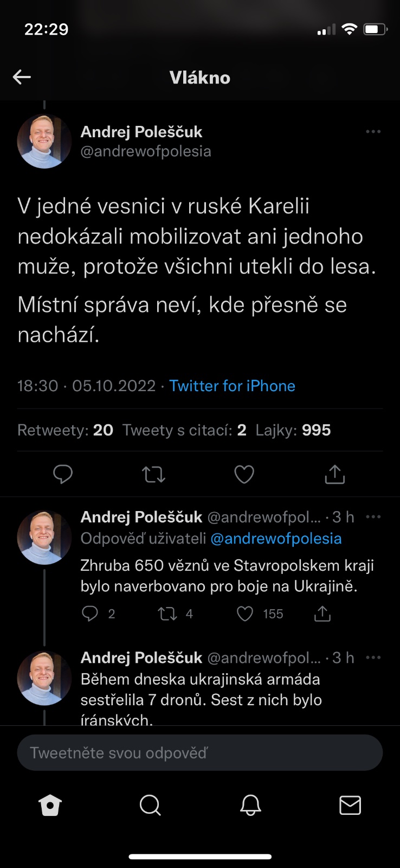
Task: View the list of 20 retweets
Action: pyautogui.click(x=65, y=430)
